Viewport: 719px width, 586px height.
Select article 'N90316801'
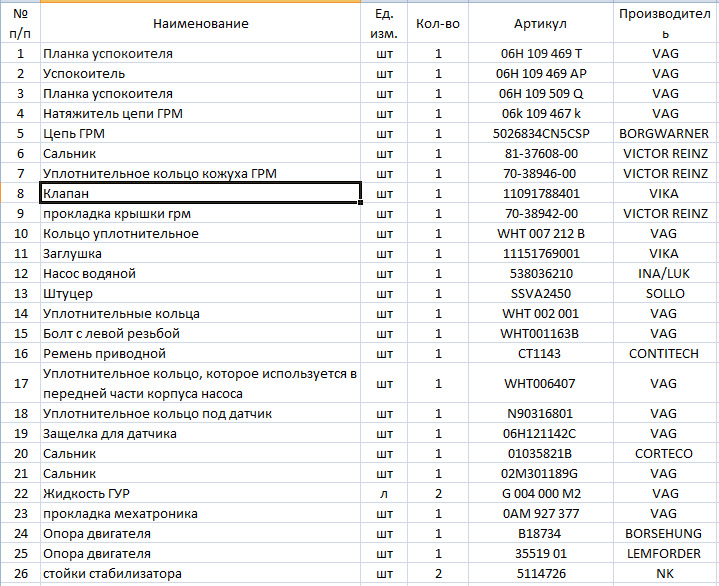coord(541,414)
